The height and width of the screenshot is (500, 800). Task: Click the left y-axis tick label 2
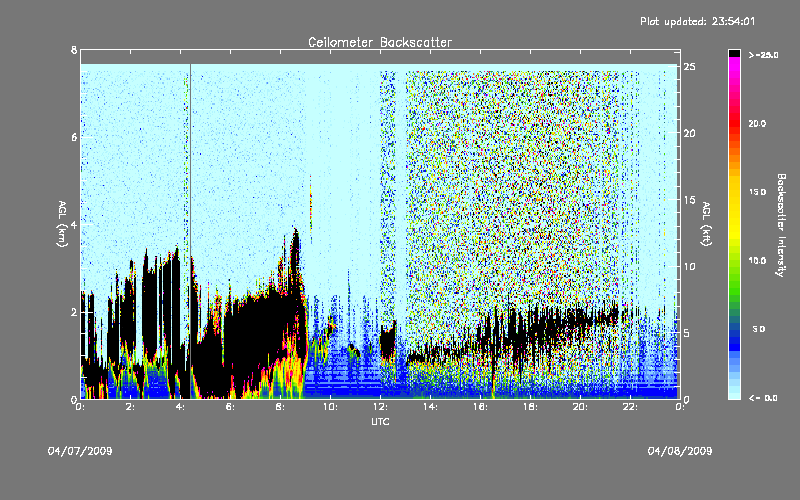[74, 312]
